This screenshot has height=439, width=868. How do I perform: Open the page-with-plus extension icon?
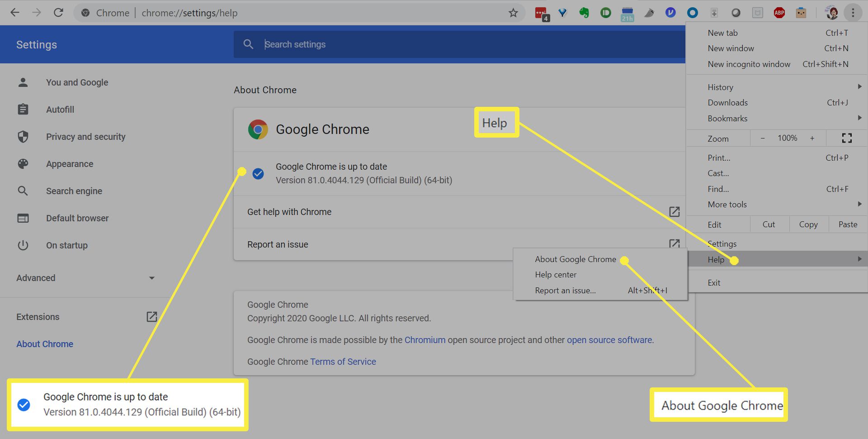pyautogui.click(x=714, y=13)
